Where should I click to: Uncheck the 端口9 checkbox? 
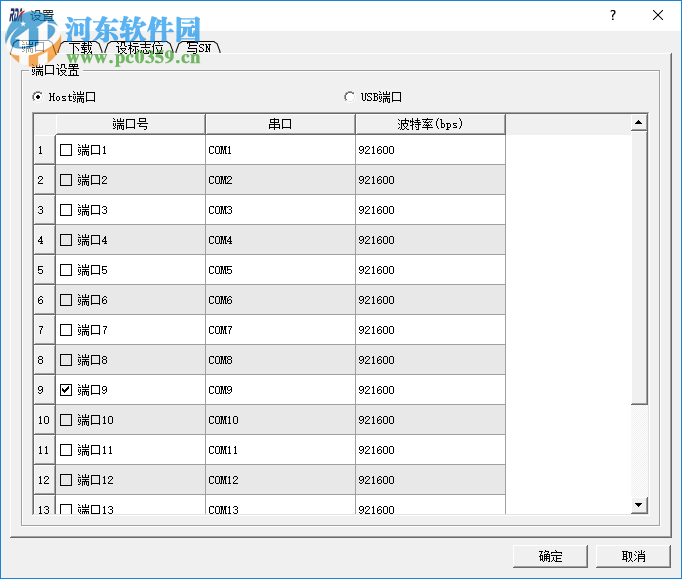(x=66, y=390)
